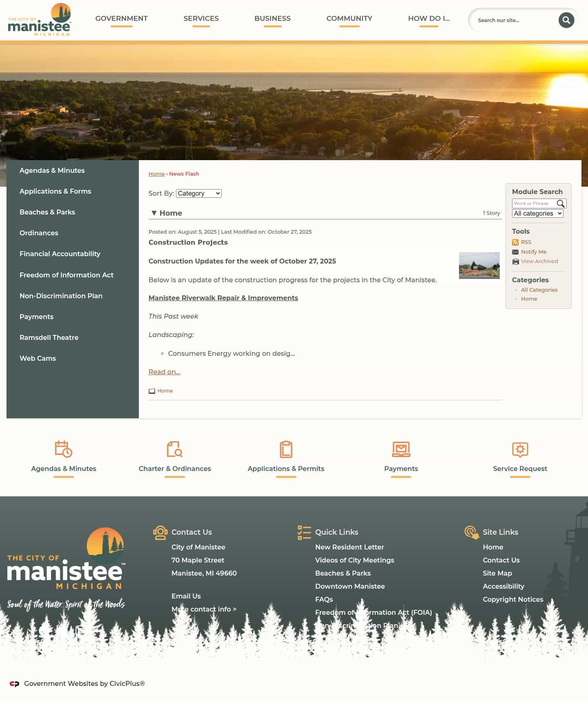588x701 pixels.
Task: Open Accessibility footer link
Action: tap(503, 586)
